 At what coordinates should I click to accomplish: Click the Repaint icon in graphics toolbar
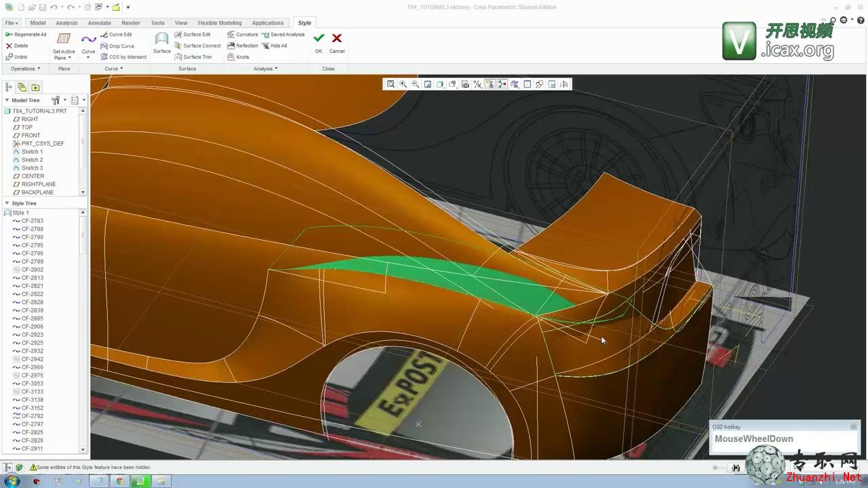pos(428,84)
